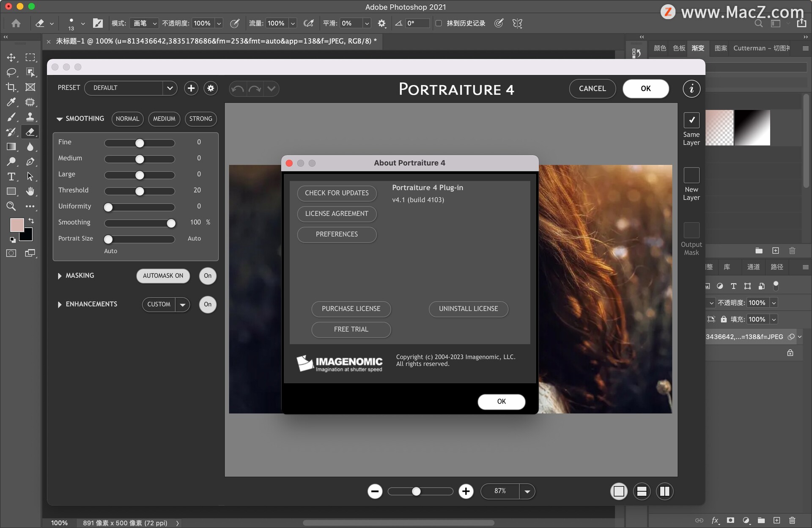The width and height of the screenshot is (812, 528).
Task: Select the Type tool
Action: tap(11, 176)
